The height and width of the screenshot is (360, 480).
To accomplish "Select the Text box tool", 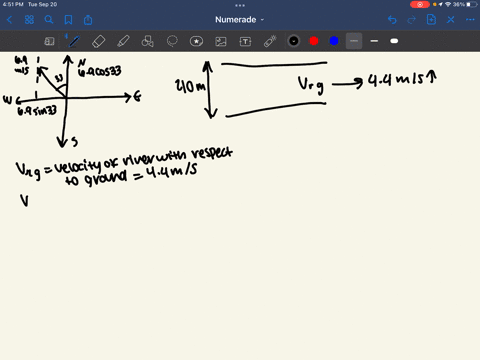I will click(245, 41).
